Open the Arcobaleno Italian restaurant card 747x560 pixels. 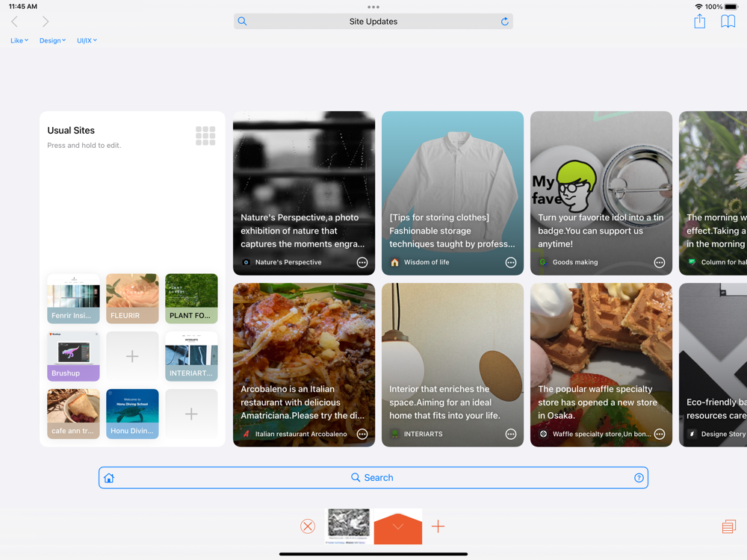(304, 365)
